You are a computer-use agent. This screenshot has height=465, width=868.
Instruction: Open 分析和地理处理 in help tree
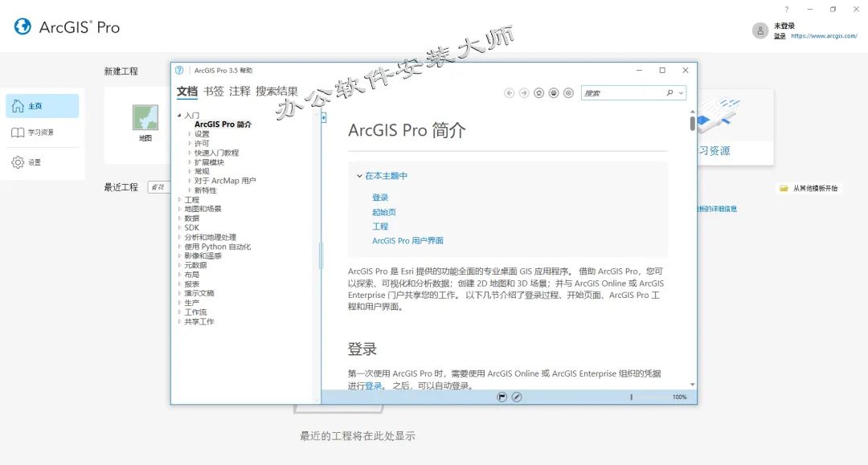[x=211, y=237]
